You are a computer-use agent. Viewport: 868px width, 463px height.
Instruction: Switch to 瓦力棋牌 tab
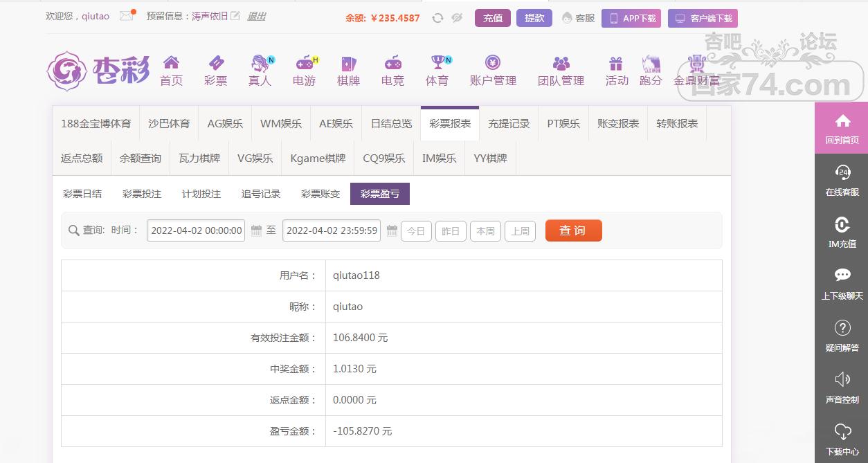click(199, 158)
